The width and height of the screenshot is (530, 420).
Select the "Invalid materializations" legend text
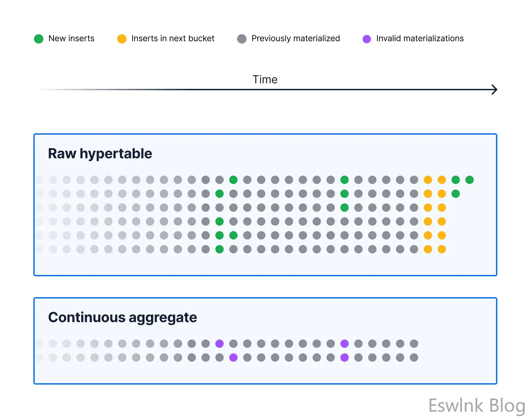(x=420, y=39)
